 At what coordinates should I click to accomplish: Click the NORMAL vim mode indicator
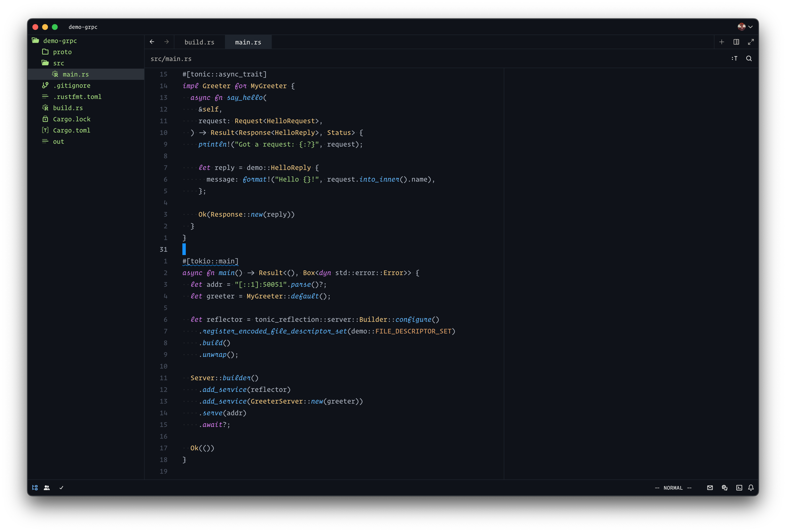point(673,488)
